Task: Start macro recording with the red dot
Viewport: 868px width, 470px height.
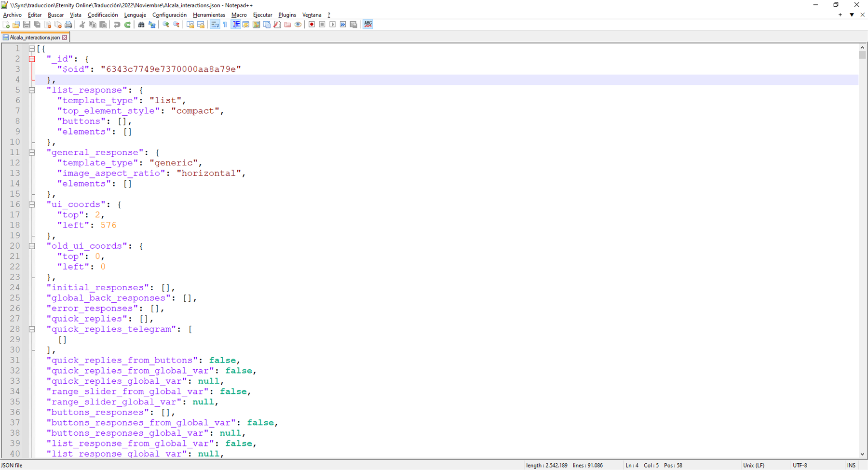Action: tap(312, 25)
